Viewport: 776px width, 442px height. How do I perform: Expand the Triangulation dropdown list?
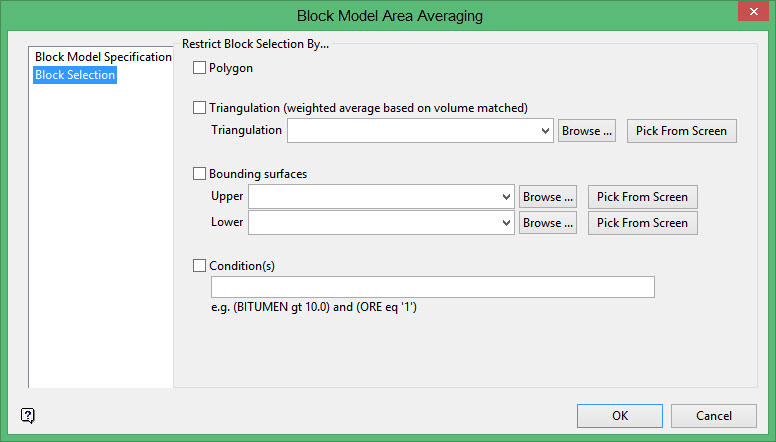coord(545,131)
